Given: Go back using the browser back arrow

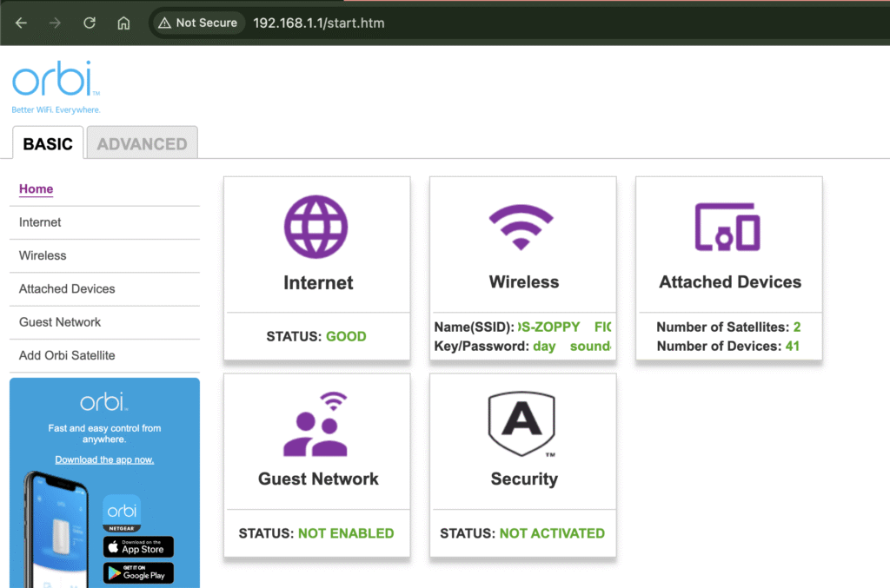Looking at the screenshot, I should (21, 23).
